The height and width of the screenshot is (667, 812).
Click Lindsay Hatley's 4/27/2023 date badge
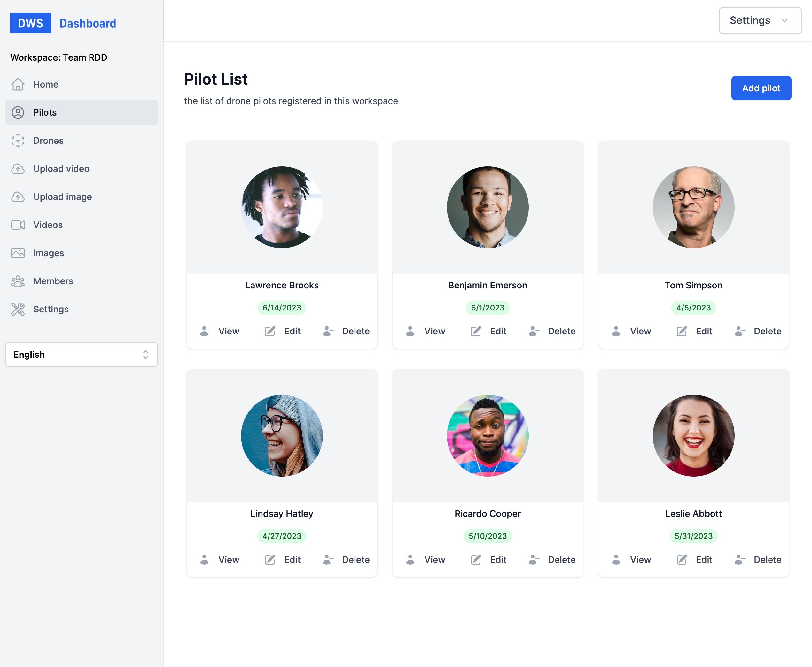pos(281,536)
